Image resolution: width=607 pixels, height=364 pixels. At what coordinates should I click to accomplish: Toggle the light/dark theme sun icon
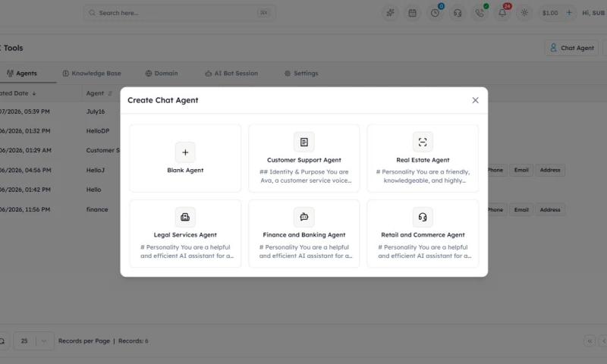click(524, 13)
